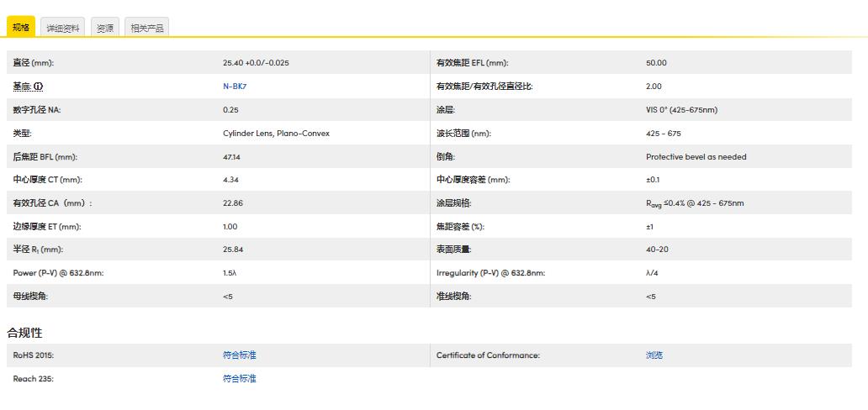Select Irregularity value λ/4
The width and height of the screenshot is (868, 410).
pyautogui.click(x=651, y=273)
